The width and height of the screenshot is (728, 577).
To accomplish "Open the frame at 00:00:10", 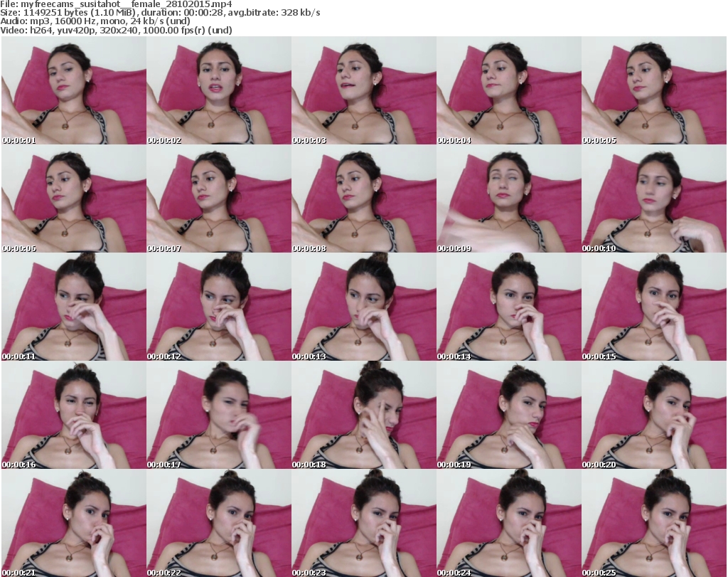I will 654,198.
